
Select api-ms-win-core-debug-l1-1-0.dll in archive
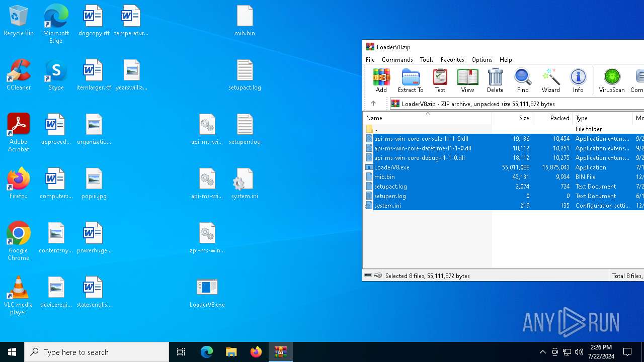pos(503,158)
